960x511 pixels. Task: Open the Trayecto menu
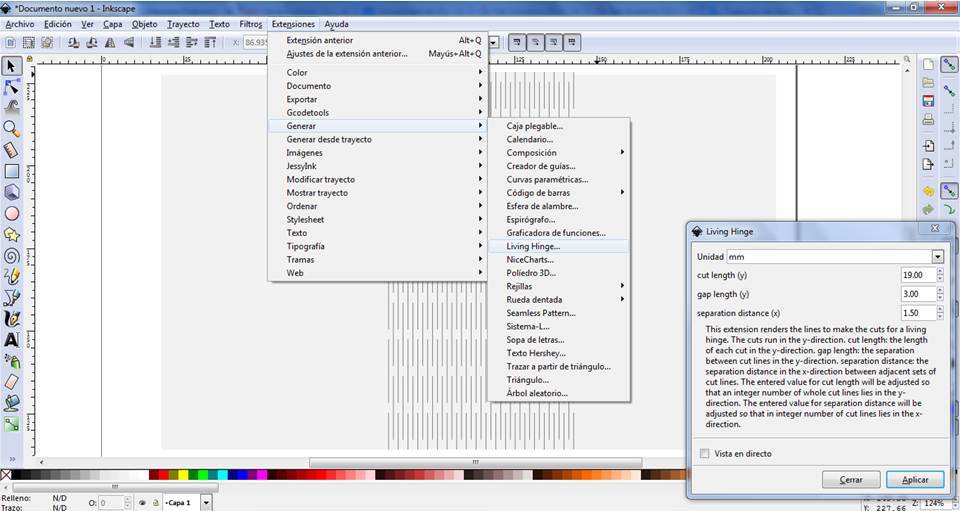183,24
